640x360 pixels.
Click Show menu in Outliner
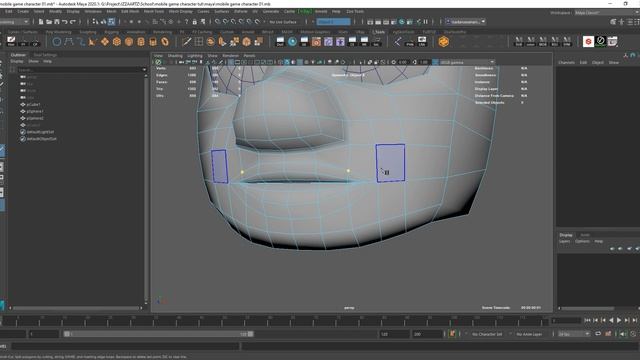(x=33, y=61)
